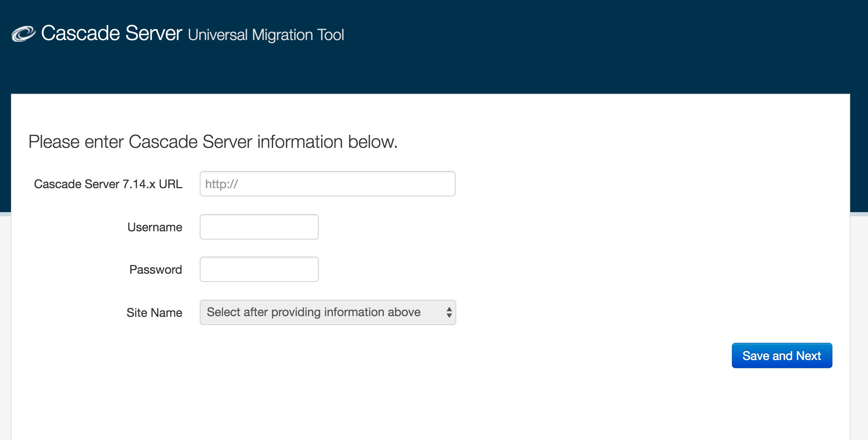
Task: Focus the Username input field
Action: tap(259, 227)
